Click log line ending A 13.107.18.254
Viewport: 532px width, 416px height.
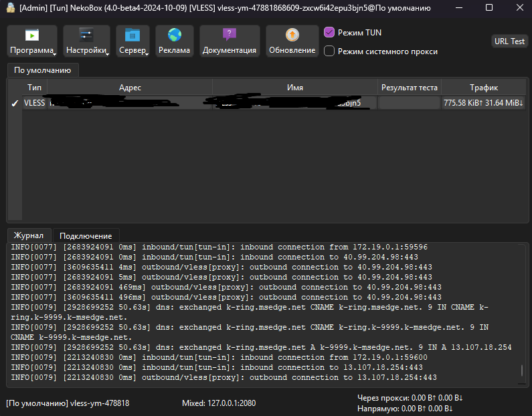tap(261, 348)
